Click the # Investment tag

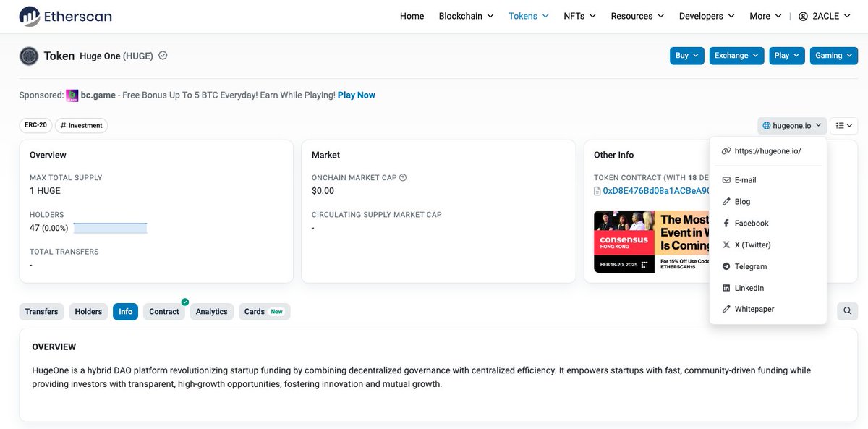coord(82,125)
